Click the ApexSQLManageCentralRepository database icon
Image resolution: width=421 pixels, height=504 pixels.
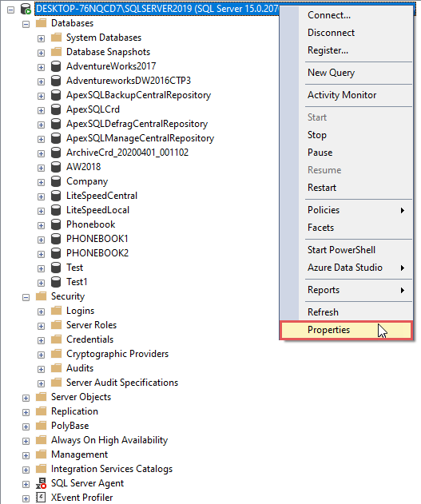[56, 138]
